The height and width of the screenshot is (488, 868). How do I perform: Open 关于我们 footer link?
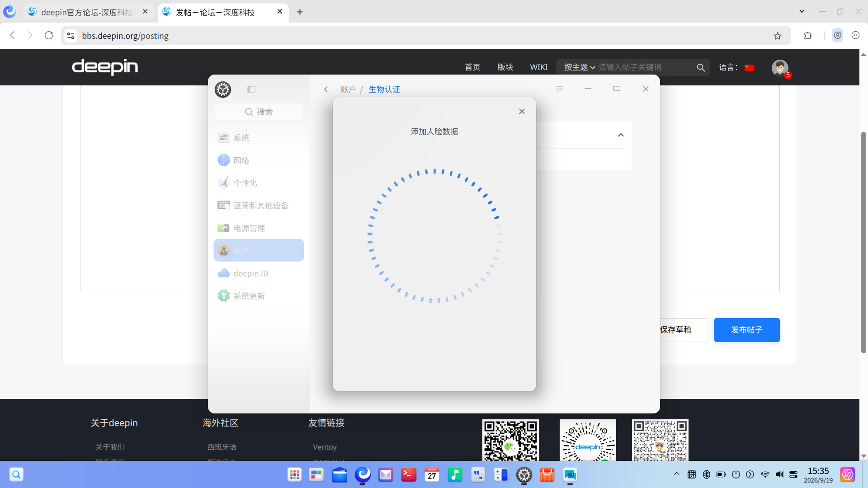point(110,447)
